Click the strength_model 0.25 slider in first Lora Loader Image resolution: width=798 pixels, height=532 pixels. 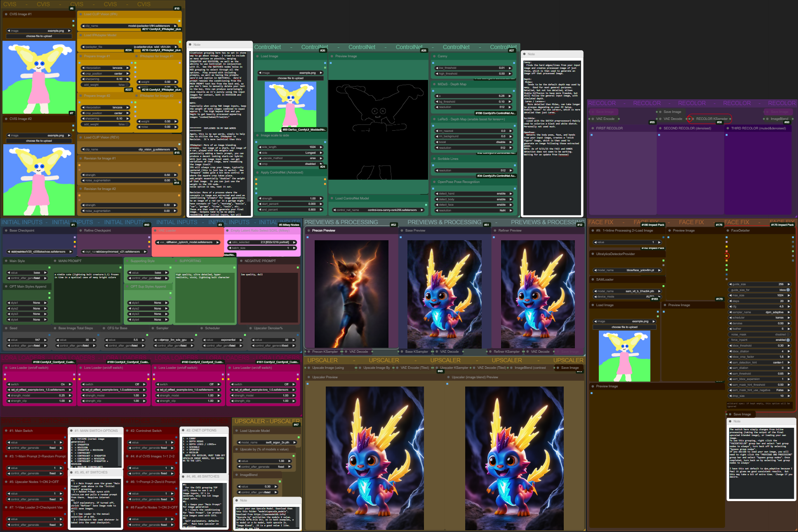(39, 395)
